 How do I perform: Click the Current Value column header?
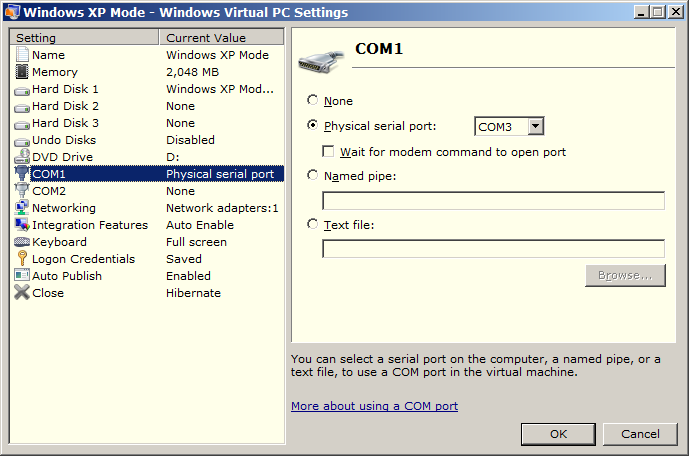[221, 37]
